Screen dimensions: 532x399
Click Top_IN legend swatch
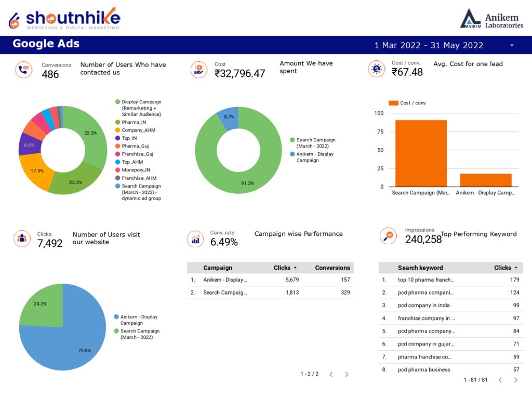click(x=118, y=138)
